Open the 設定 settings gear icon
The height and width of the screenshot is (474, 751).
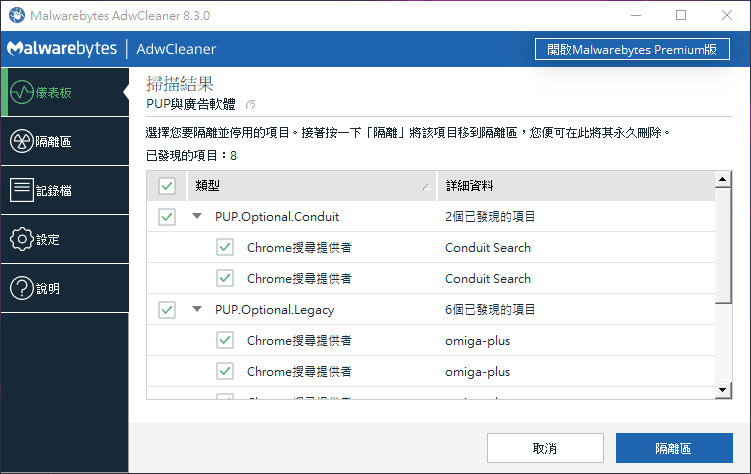coord(22,239)
